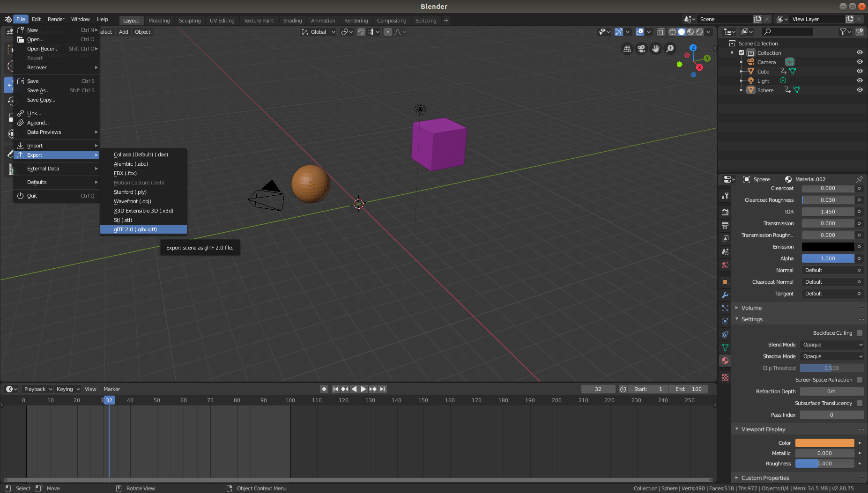Hide the Light with its eye icon

pyautogui.click(x=860, y=81)
